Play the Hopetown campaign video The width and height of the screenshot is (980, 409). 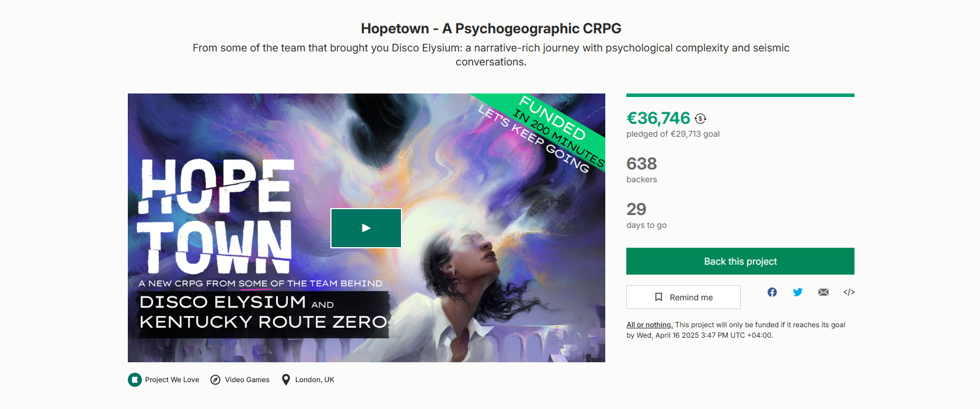click(x=366, y=228)
